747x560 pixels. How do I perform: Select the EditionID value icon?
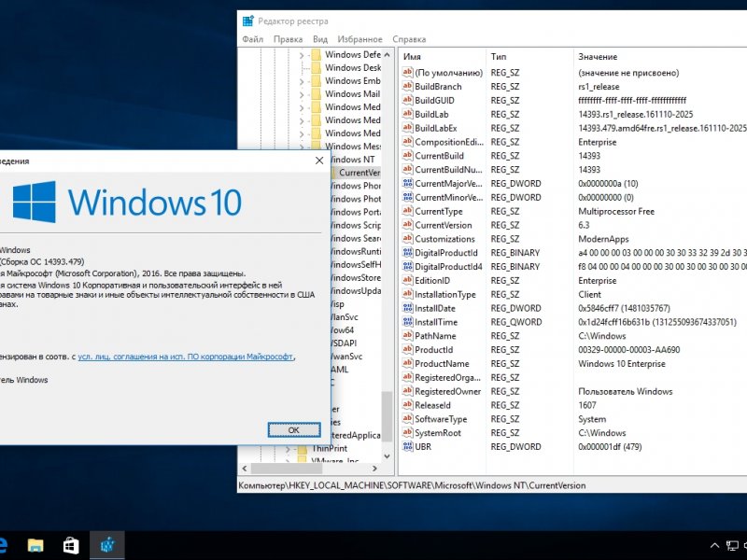[x=407, y=280]
